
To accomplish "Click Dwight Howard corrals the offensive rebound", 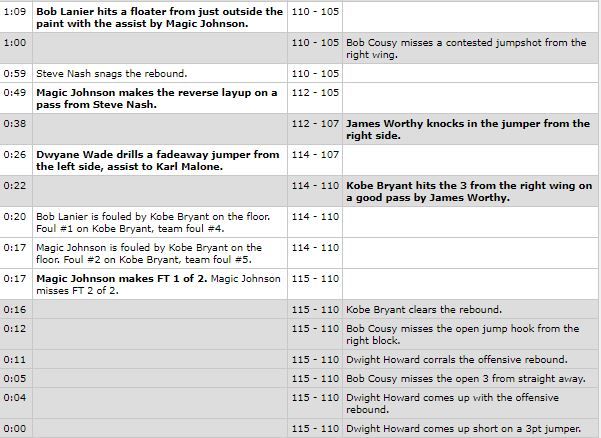I will coord(456,360).
